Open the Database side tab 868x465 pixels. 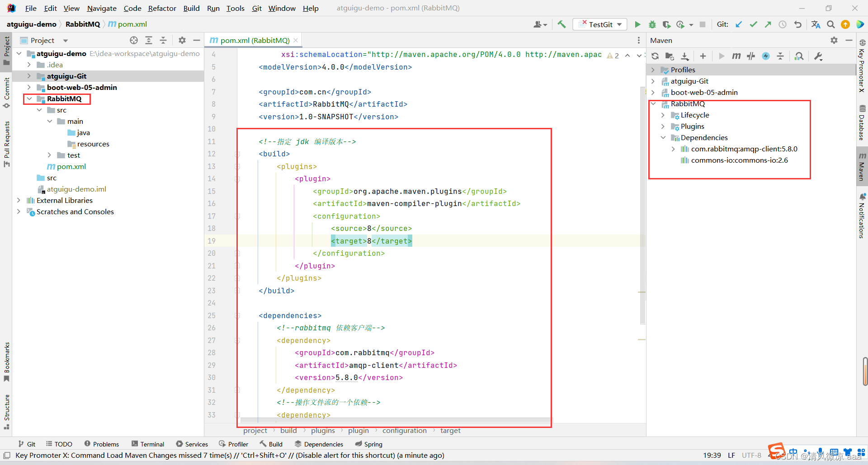(862, 122)
